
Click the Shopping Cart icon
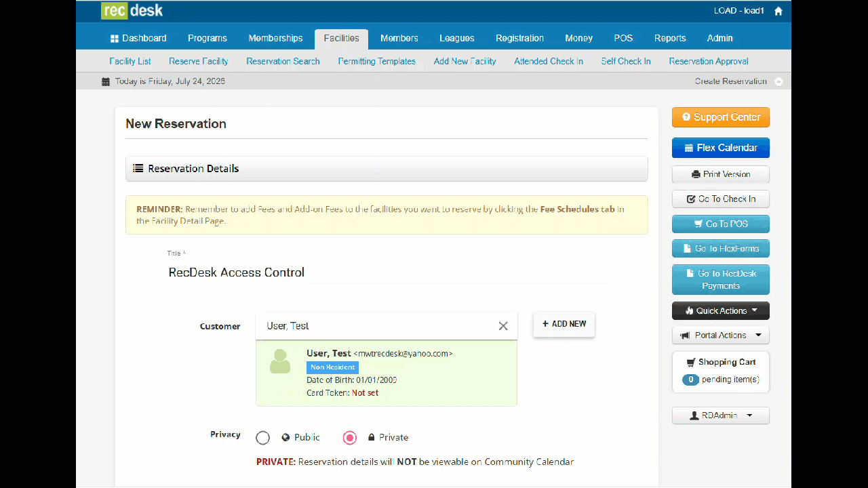pyautogui.click(x=691, y=362)
